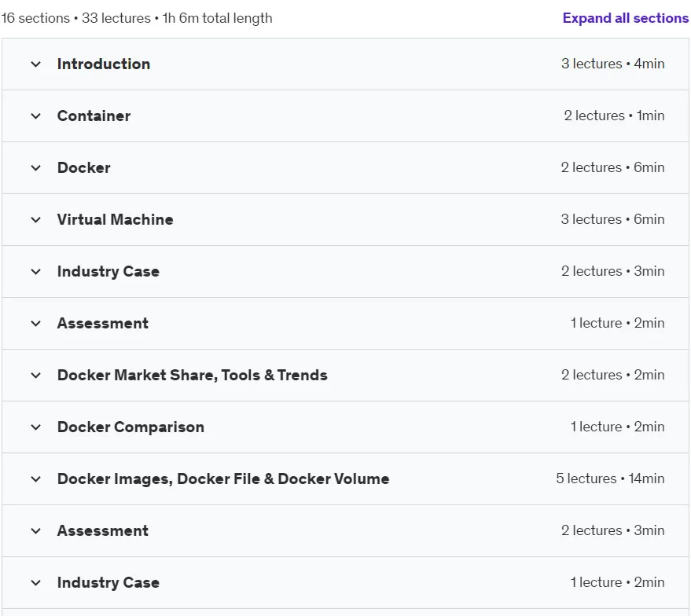Click the '3 lectures • 6min' text
This screenshot has height=616, width=691.
tap(612, 219)
